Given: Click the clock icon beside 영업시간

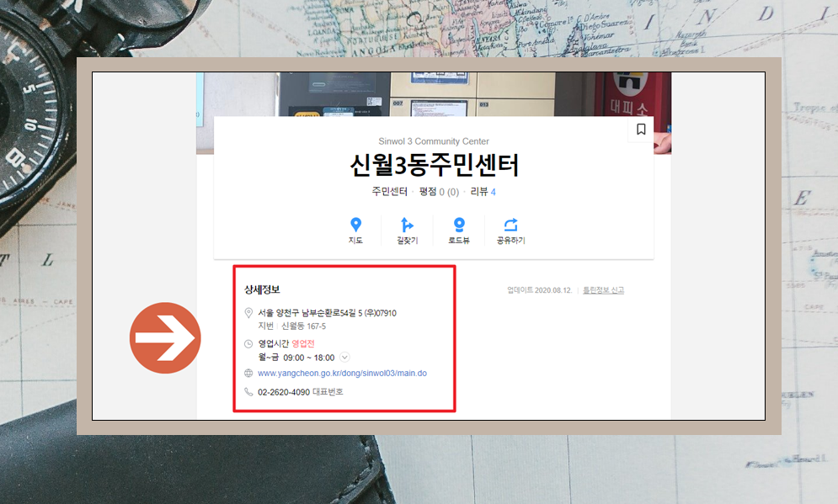Looking at the screenshot, I should 248,344.
